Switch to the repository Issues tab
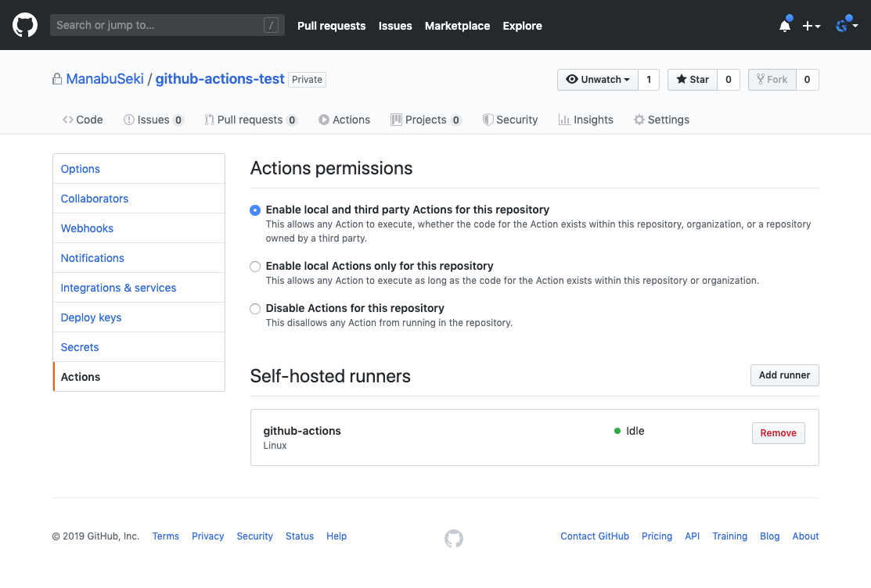The width and height of the screenshot is (871, 588). coord(153,120)
